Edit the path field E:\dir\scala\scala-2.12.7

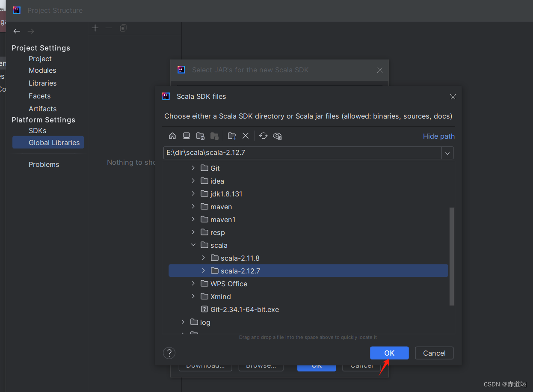(302, 153)
